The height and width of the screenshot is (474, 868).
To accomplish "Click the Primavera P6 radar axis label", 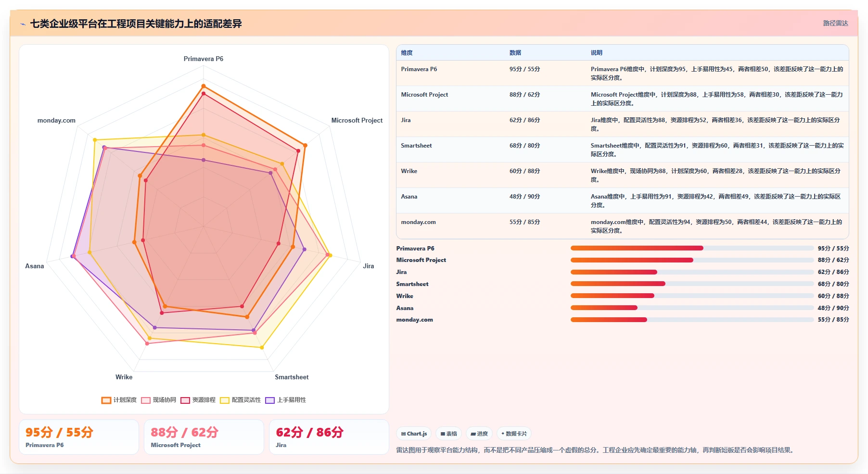I will 204,59.
